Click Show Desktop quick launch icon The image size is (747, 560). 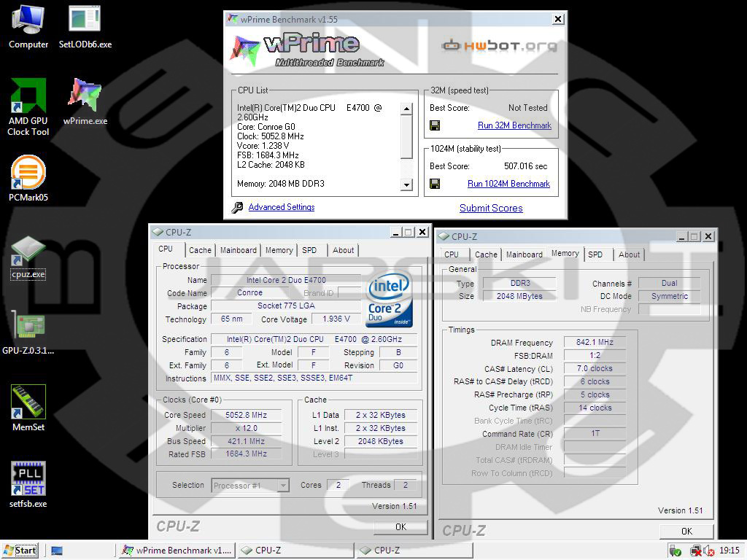(57, 551)
